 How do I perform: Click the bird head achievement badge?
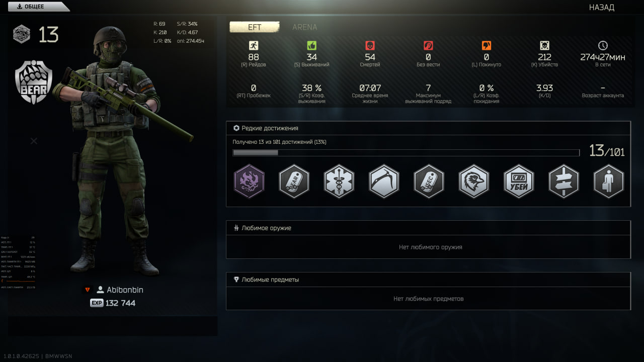(x=474, y=181)
